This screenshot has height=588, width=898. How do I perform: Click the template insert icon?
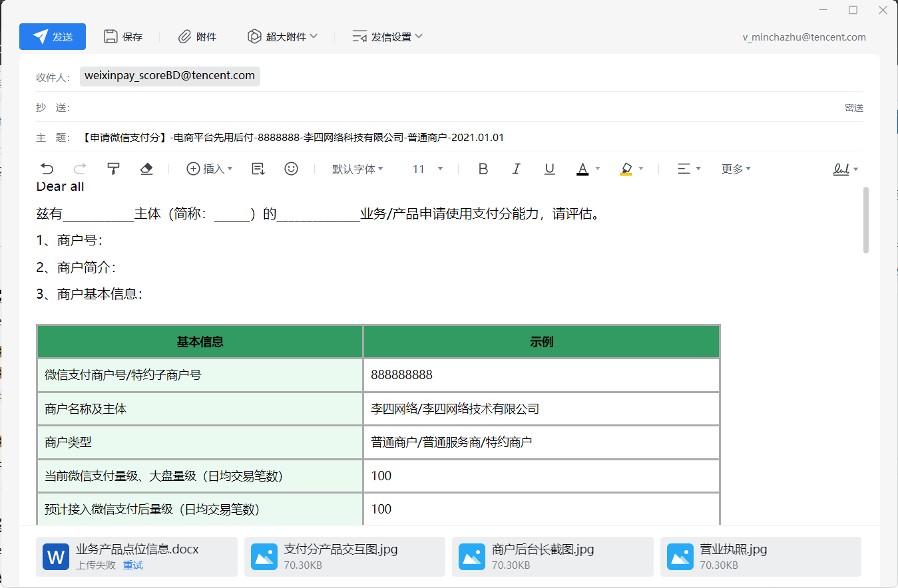258,169
